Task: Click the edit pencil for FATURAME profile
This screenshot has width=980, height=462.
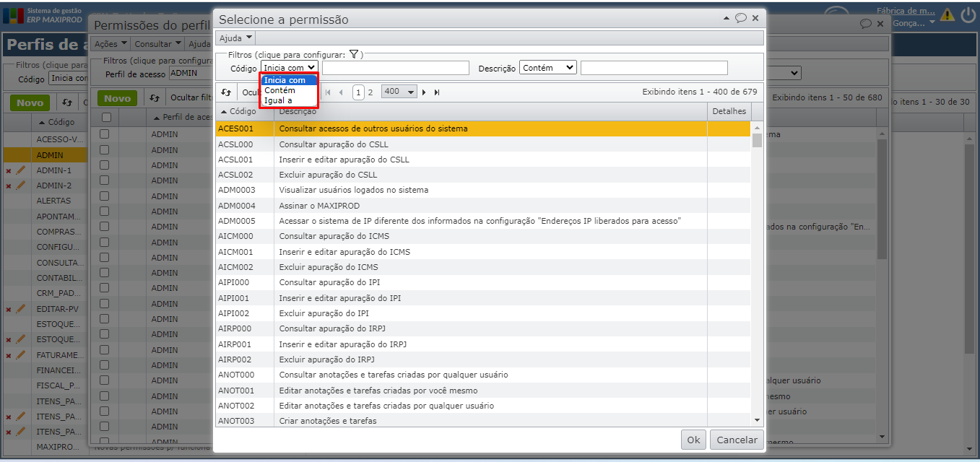Action: pos(21,354)
